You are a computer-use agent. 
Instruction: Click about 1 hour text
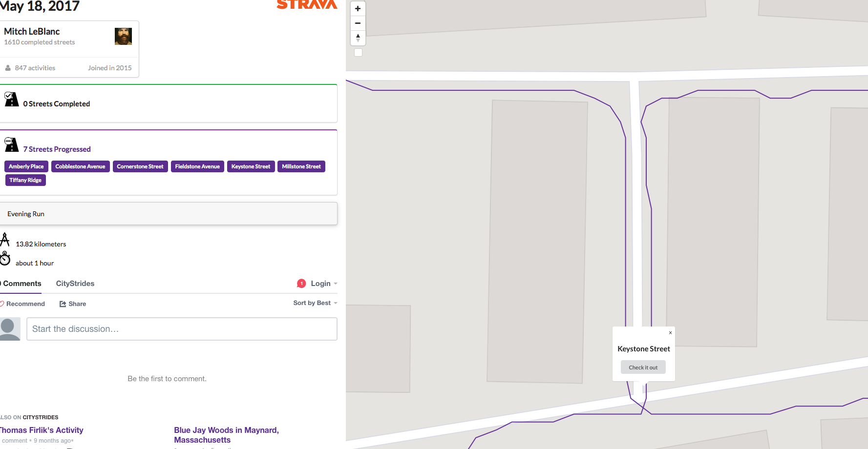tap(35, 263)
